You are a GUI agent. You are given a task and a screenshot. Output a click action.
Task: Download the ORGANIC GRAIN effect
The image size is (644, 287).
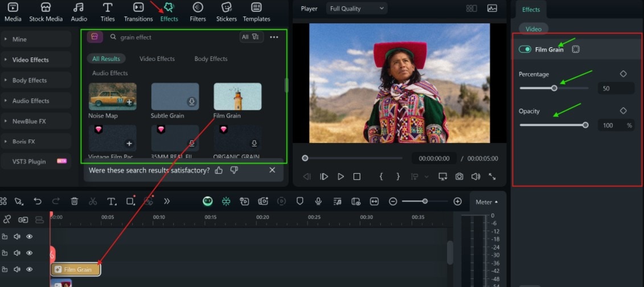click(254, 143)
